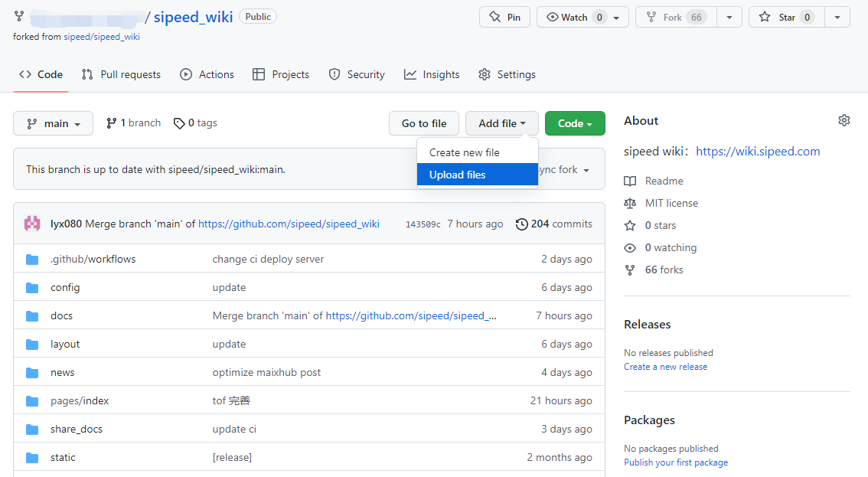The image size is (868, 477).
Task: Open the config folder
Action: pyautogui.click(x=65, y=288)
